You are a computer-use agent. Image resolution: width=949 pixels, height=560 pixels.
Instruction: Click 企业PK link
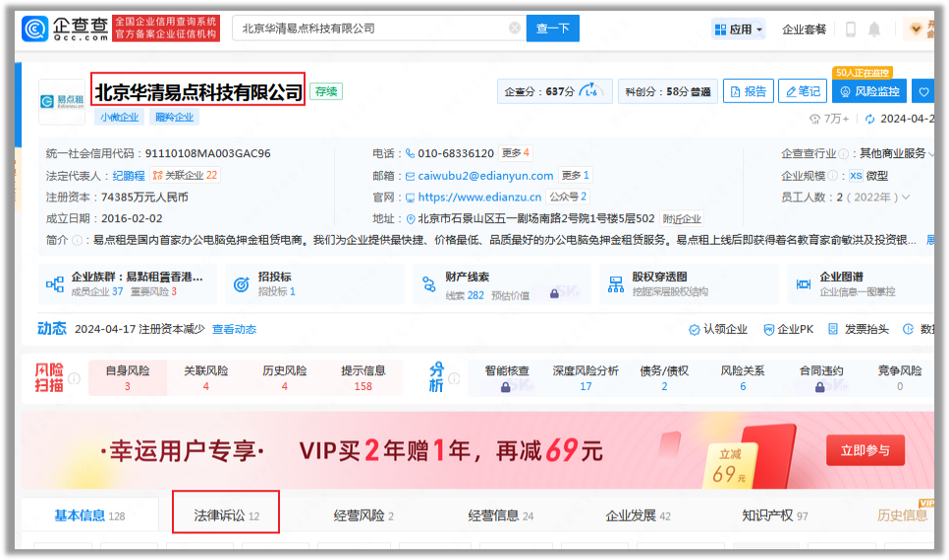[x=789, y=329]
